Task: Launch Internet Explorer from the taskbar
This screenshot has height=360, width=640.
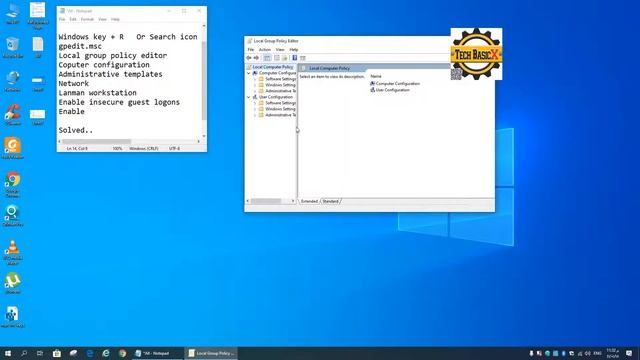Action: (x=106, y=353)
